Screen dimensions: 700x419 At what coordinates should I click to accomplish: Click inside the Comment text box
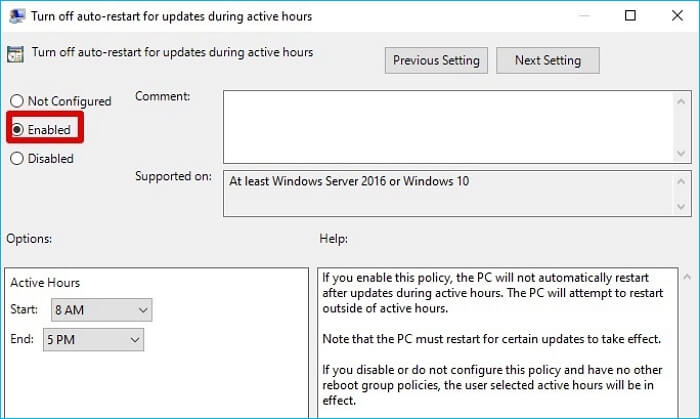pos(448,125)
